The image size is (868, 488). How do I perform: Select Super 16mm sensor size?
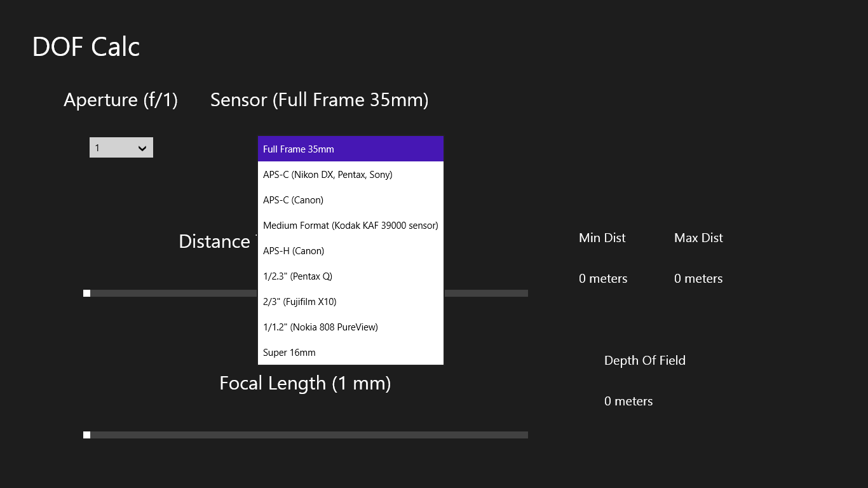pos(350,352)
